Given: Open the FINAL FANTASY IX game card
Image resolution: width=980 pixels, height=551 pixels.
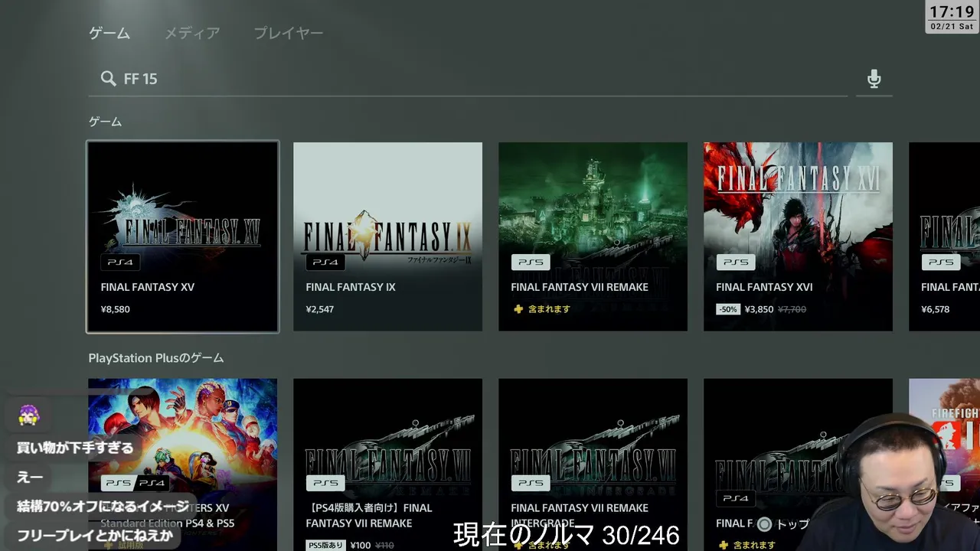Looking at the screenshot, I should (388, 236).
